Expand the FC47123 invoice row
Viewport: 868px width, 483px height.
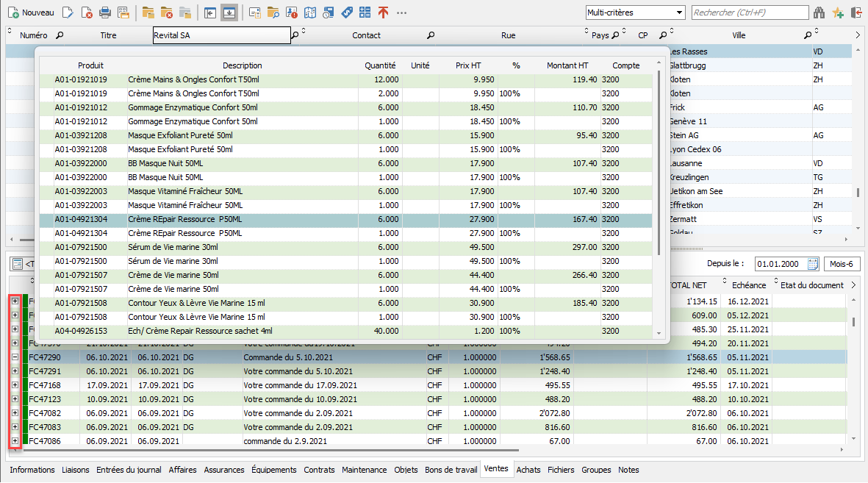(15, 398)
